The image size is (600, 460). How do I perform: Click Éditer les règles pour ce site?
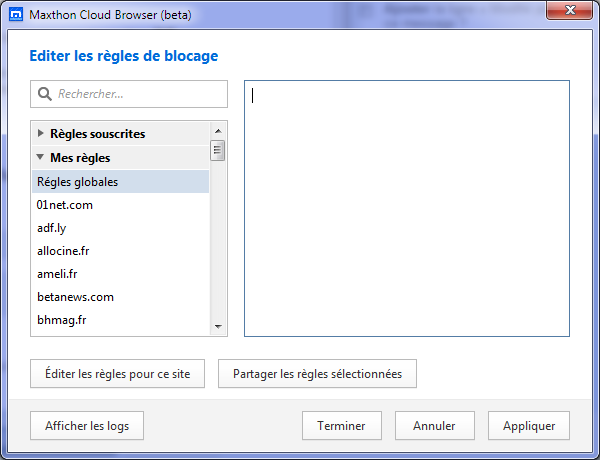click(x=117, y=374)
